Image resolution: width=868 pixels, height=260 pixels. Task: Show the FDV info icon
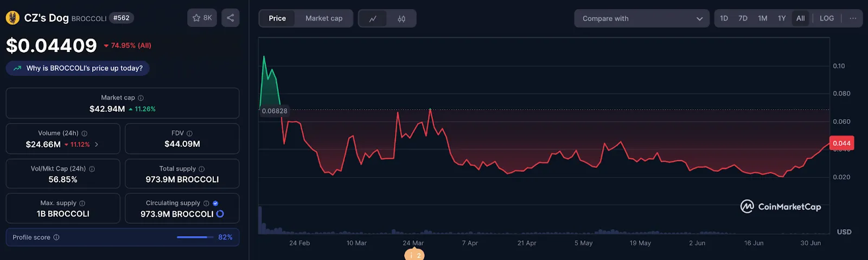[189, 133]
